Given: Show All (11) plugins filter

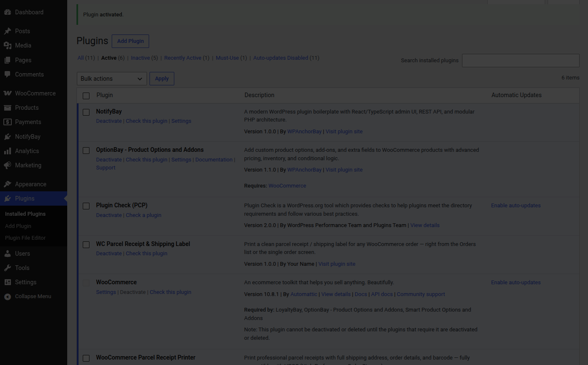Looking at the screenshot, I should point(86,58).
